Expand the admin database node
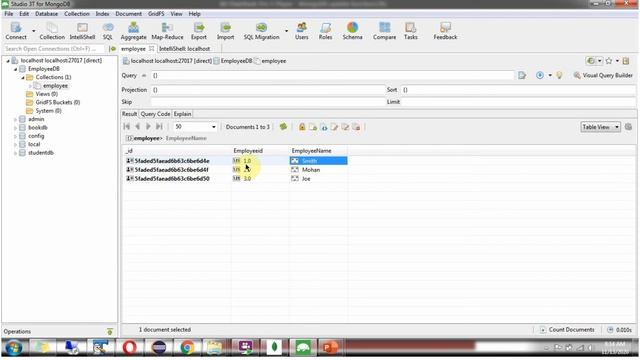The width and height of the screenshot is (640, 360). [16, 120]
